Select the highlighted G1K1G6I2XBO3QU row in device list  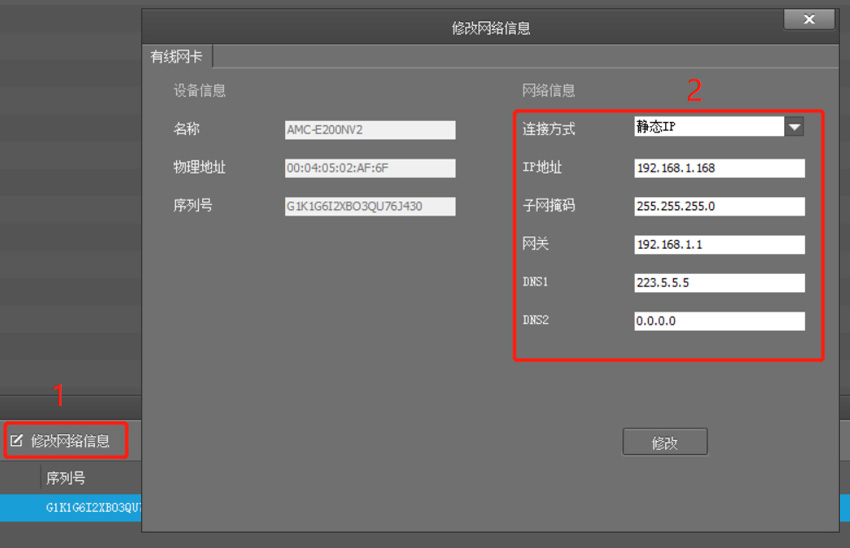coord(70,508)
